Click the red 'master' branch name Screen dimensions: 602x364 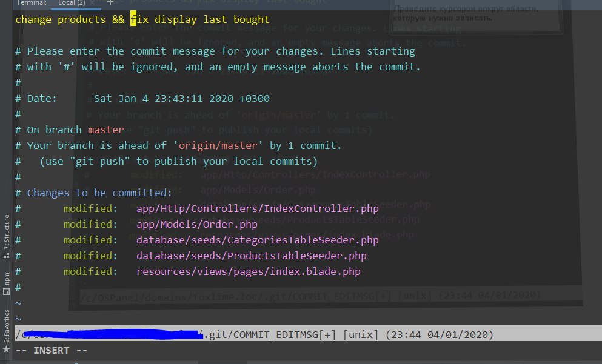[x=106, y=130]
